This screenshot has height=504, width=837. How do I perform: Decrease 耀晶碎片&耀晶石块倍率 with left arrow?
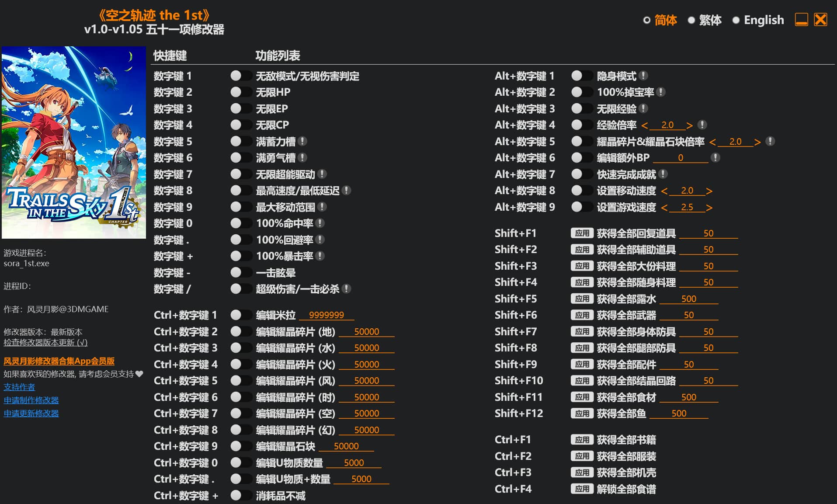(x=713, y=142)
